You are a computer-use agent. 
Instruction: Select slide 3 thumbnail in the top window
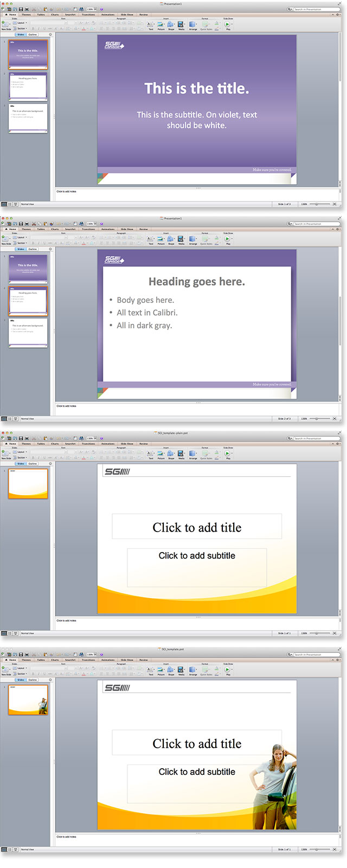28,118
